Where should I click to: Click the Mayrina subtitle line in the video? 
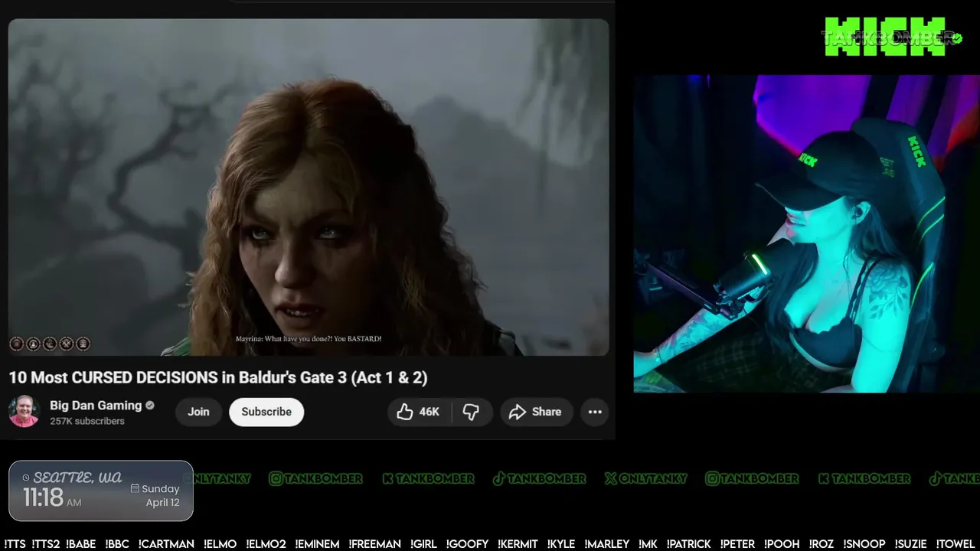309,338
